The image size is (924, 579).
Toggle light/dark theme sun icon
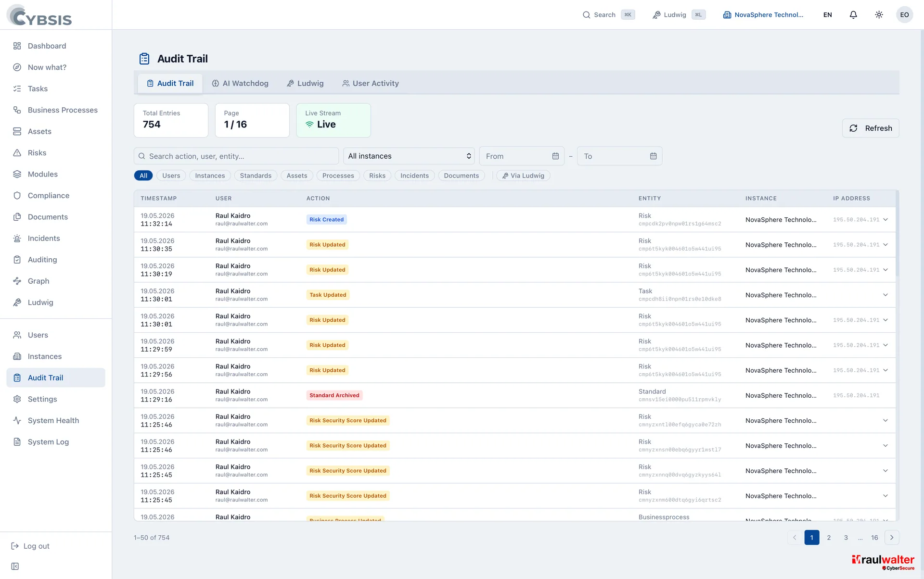tap(879, 15)
